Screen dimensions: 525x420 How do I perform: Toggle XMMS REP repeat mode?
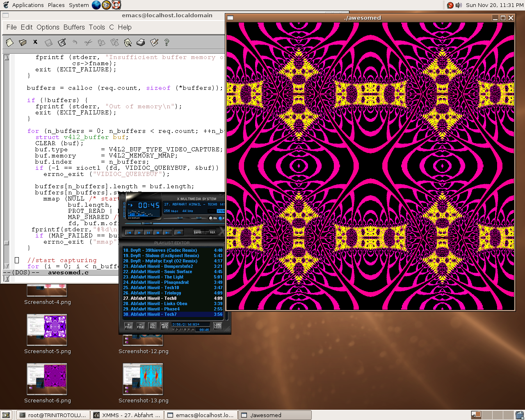coord(210,232)
